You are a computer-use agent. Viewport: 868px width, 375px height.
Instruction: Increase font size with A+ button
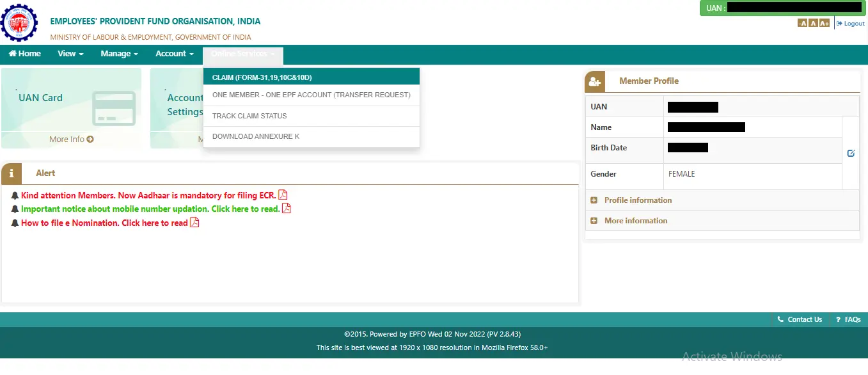point(824,24)
